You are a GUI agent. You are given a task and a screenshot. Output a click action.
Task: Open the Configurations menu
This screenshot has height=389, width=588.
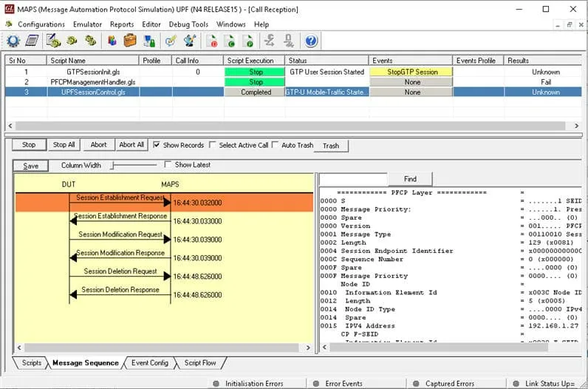point(41,24)
